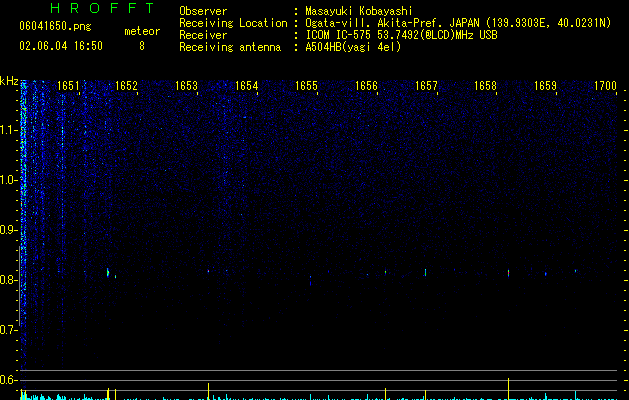The image size is (629, 400).
Task: Click time marker 1653
Action: click(x=187, y=86)
